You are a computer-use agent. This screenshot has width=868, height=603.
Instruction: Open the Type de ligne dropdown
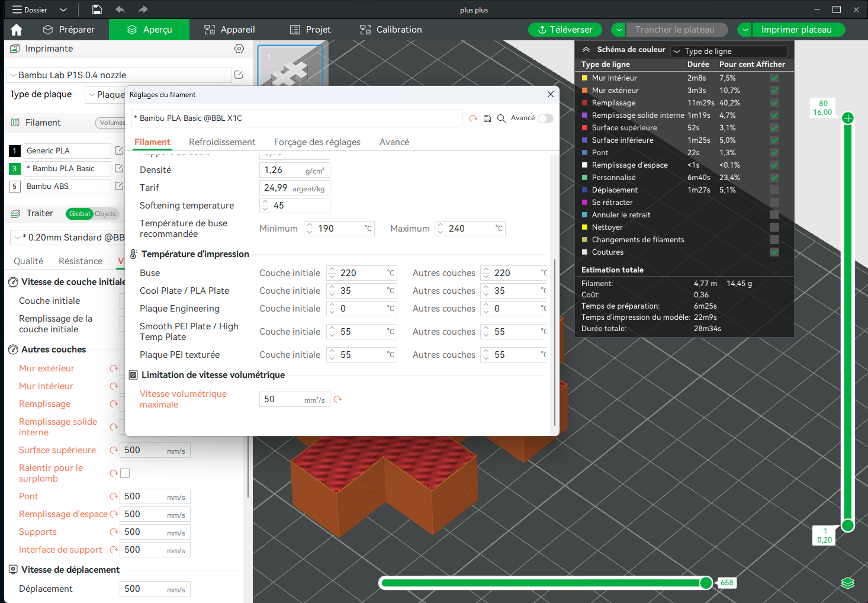coord(729,51)
